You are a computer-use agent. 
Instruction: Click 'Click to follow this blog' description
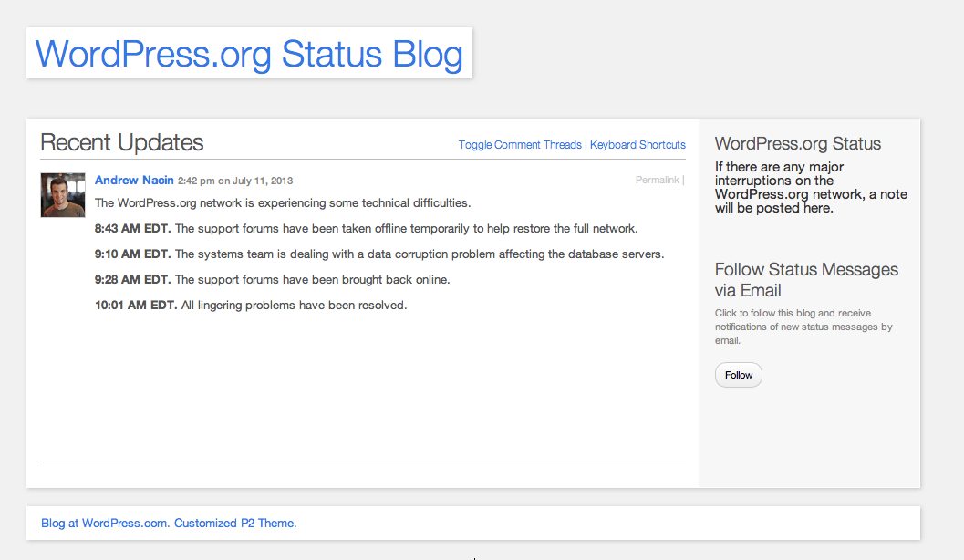803,327
